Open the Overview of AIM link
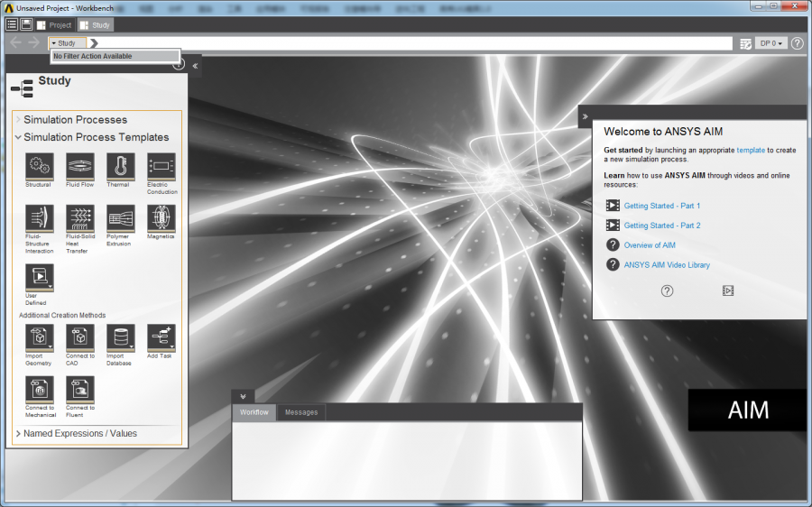Screen dimensions: 812x507 (x=650, y=245)
